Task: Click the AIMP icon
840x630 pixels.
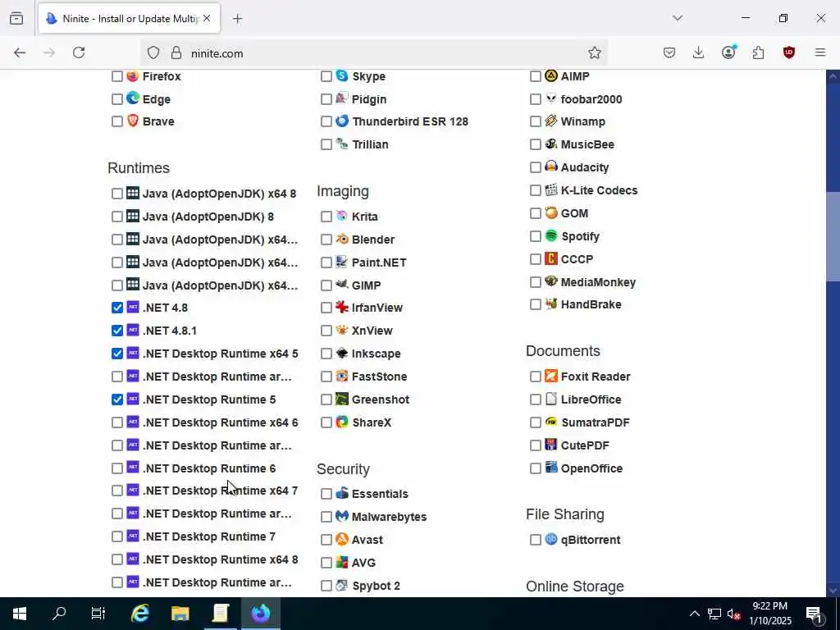Action: (x=550, y=76)
